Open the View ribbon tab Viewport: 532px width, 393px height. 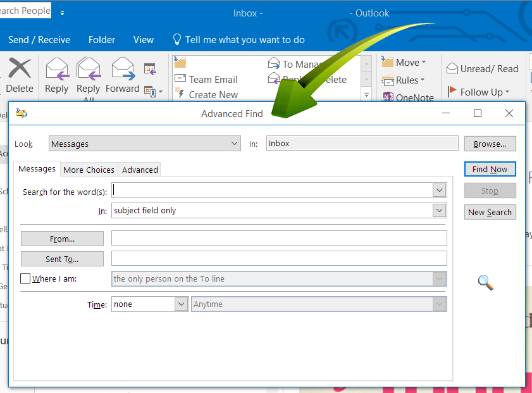144,40
